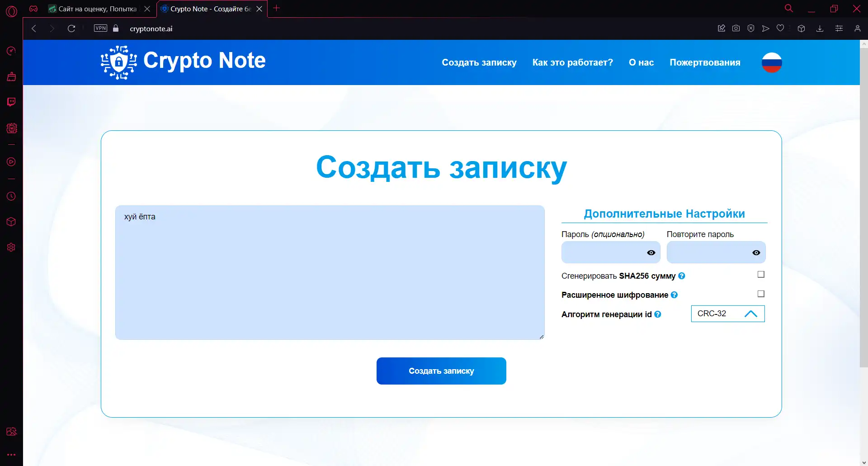Open the shopping bag sidebar icon
The height and width of the screenshot is (466, 868).
[x=11, y=76]
